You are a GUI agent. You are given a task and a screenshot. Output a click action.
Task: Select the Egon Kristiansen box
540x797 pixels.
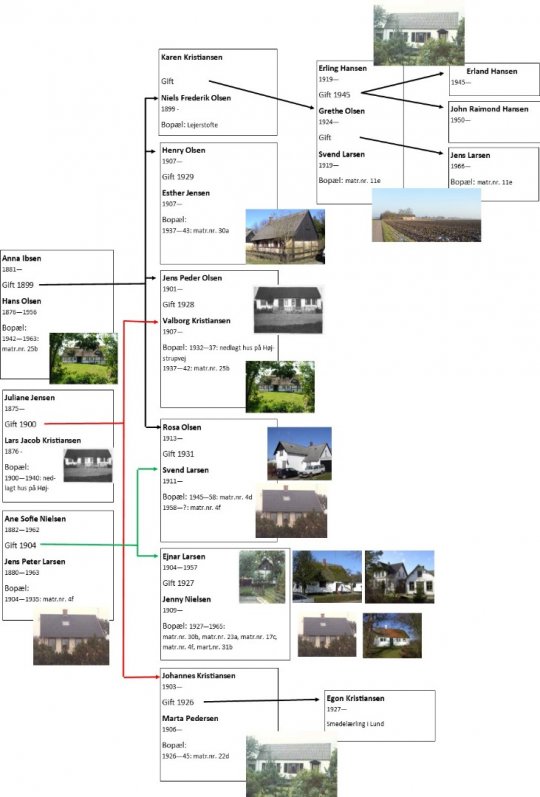(379, 715)
